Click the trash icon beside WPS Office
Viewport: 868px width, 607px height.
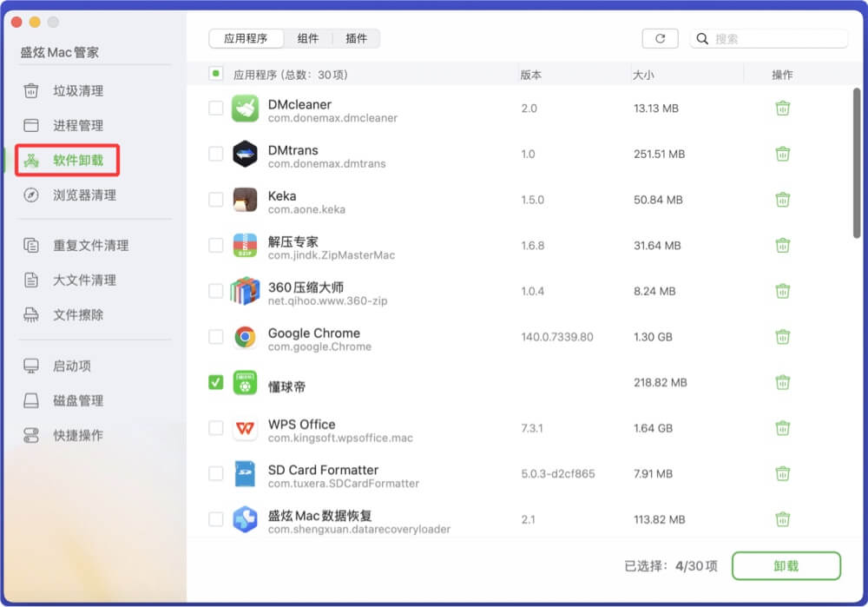[783, 428]
